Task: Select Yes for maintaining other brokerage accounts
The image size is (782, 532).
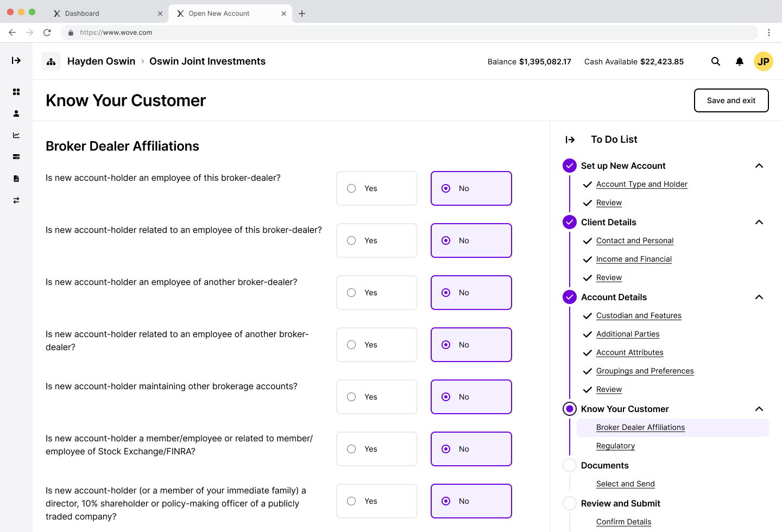Action: click(x=376, y=397)
